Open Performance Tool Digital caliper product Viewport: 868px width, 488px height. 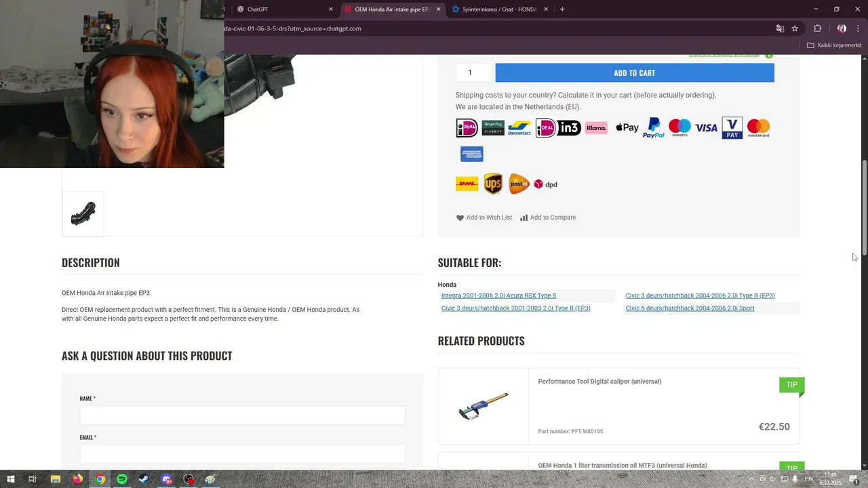click(599, 382)
